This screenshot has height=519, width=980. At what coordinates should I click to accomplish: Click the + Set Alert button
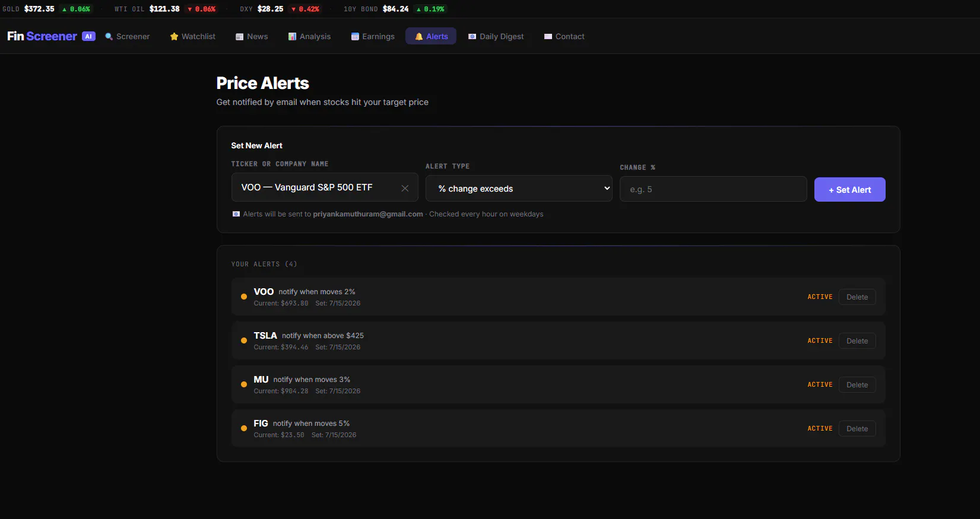click(849, 190)
